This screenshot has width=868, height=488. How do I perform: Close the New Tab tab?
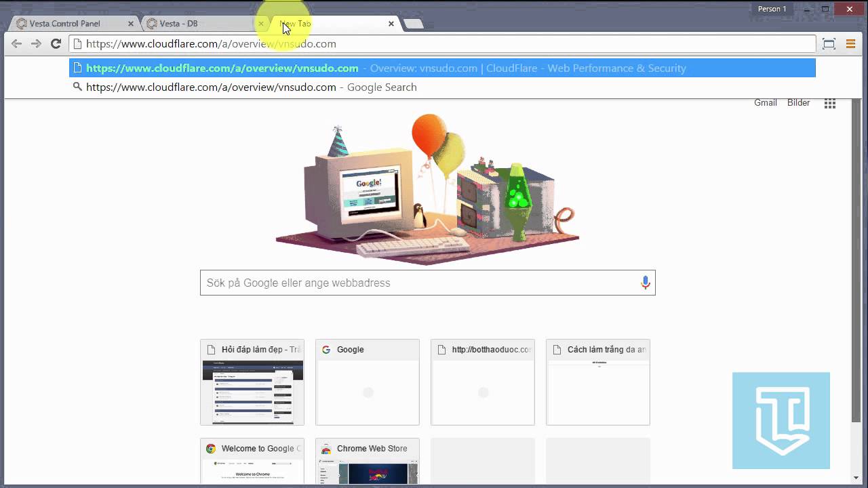pyautogui.click(x=391, y=24)
